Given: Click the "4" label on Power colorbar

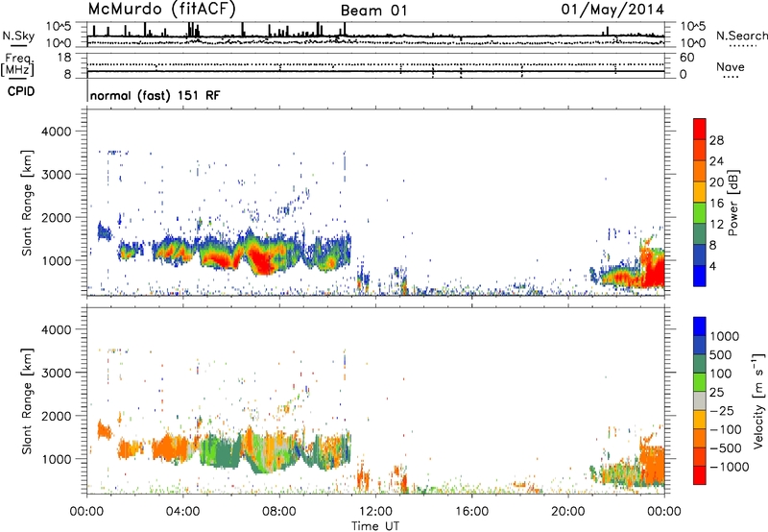Looking at the screenshot, I should click(x=713, y=266).
